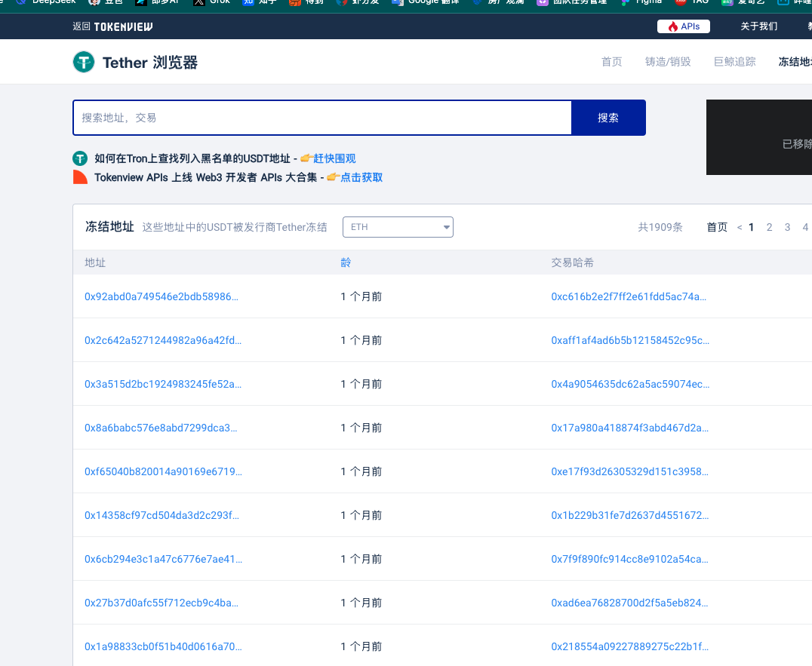Switch to the 铸造/销毁 tab
Screen dimensions: 812x666
tap(668, 62)
